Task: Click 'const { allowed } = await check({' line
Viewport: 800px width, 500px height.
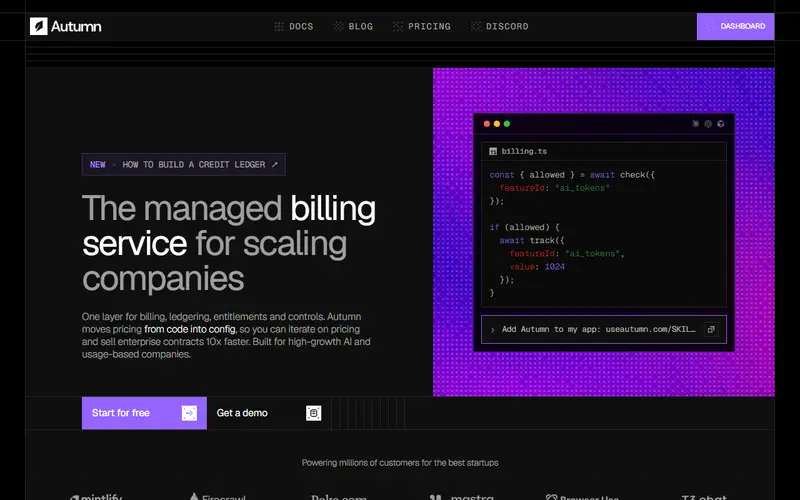Action: [x=572, y=174]
